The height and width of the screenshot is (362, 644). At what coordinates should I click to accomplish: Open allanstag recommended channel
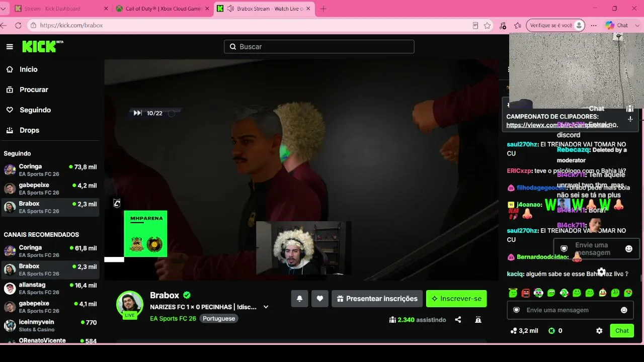click(x=50, y=289)
